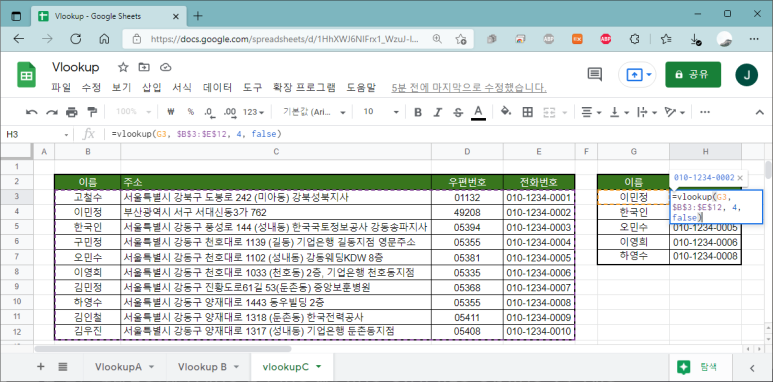Click the Name Box showing H3
The height and width of the screenshot is (382, 773).
pos(37,134)
